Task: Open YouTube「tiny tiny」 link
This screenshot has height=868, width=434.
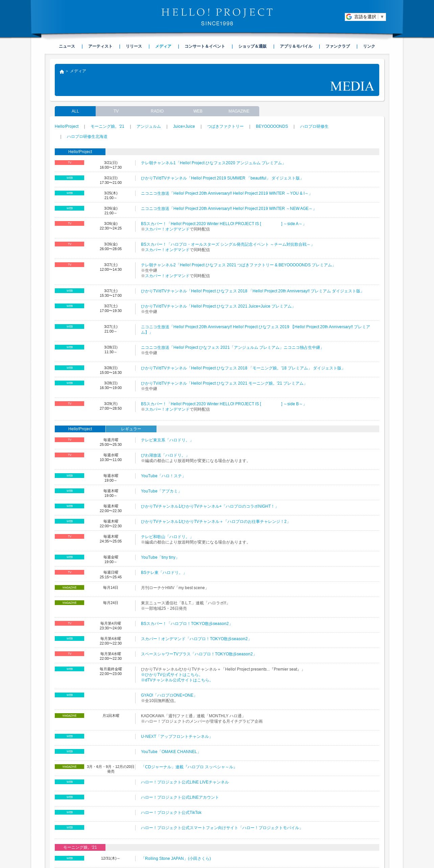Action: pos(160,557)
